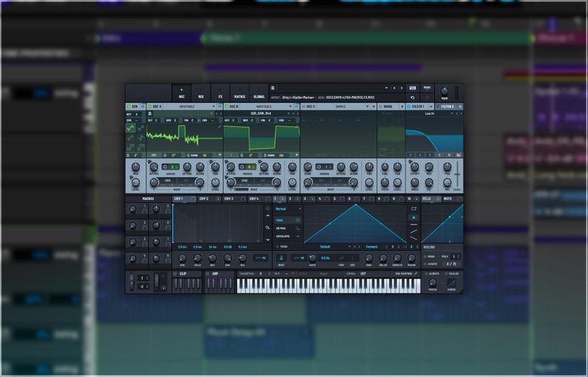The width and height of the screenshot is (588, 377).
Task: Select the sine wave SUB shape
Action: [130, 128]
